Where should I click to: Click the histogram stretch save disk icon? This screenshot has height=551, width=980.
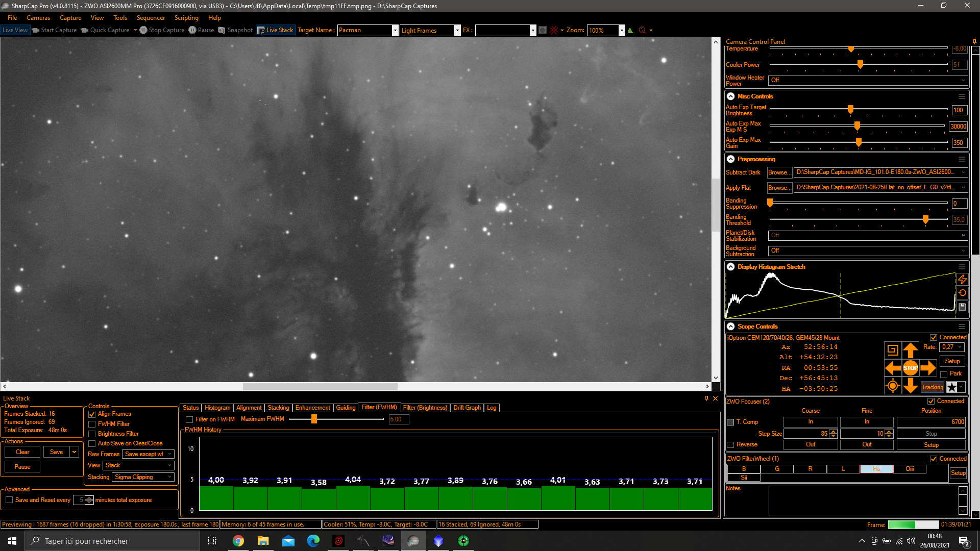pyautogui.click(x=962, y=307)
